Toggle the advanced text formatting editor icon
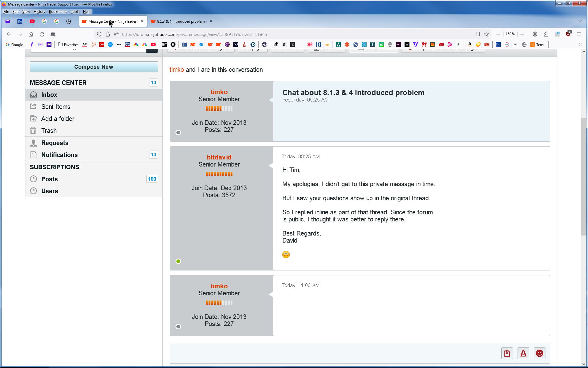Image resolution: width=588 pixels, height=368 pixels. (523, 353)
